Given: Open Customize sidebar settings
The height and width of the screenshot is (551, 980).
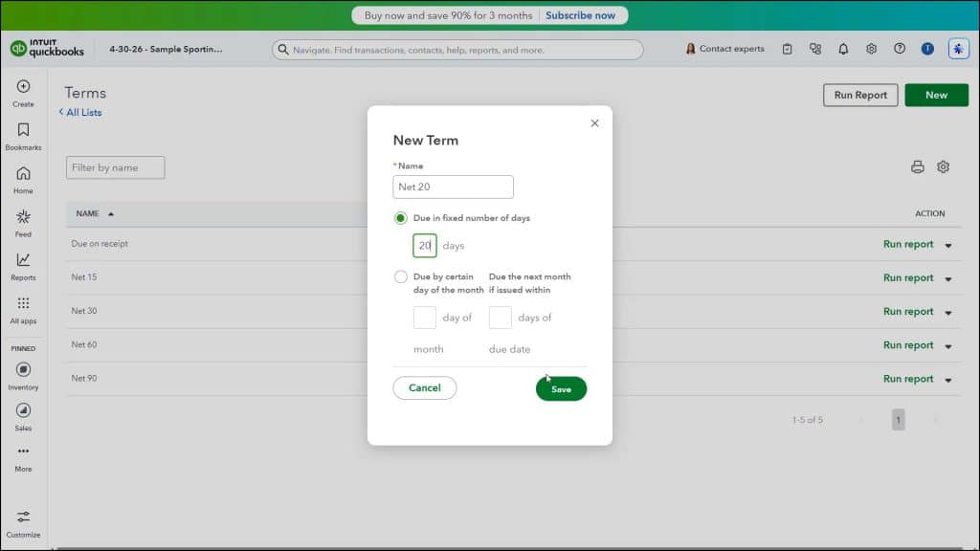Looking at the screenshot, I should 23,524.
